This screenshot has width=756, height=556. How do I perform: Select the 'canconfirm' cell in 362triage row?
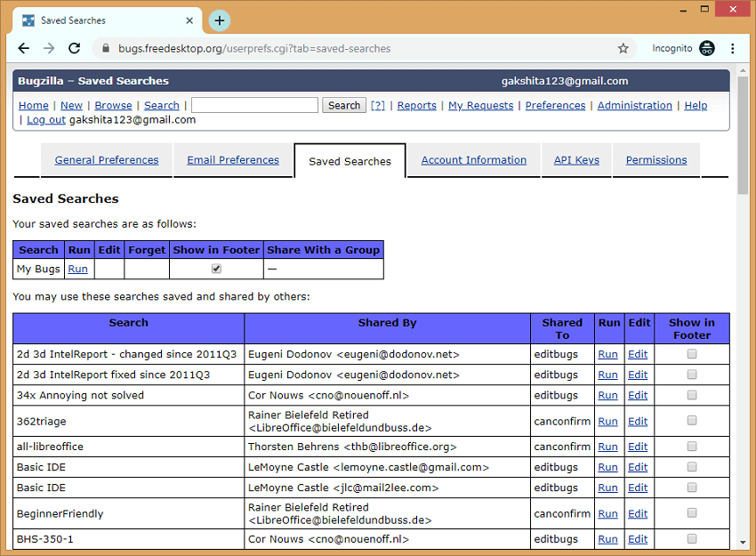click(x=562, y=422)
